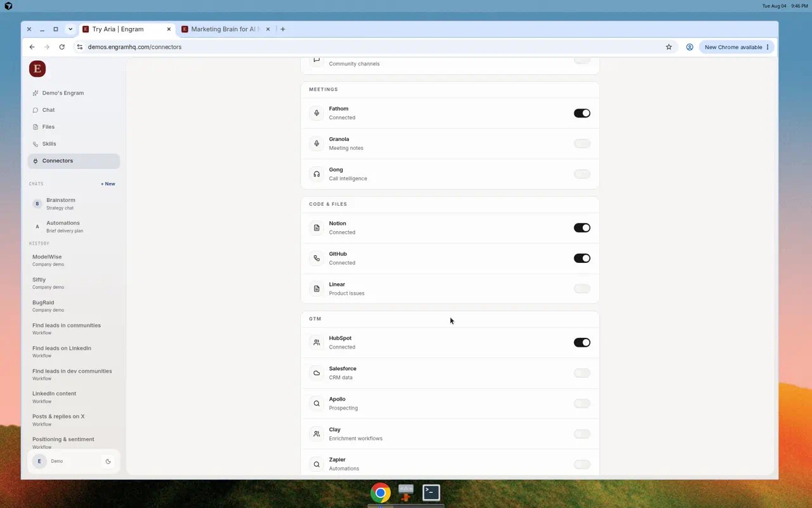Click the Demo user avatar
The height and width of the screenshot is (508, 812).
coord(39,462)
